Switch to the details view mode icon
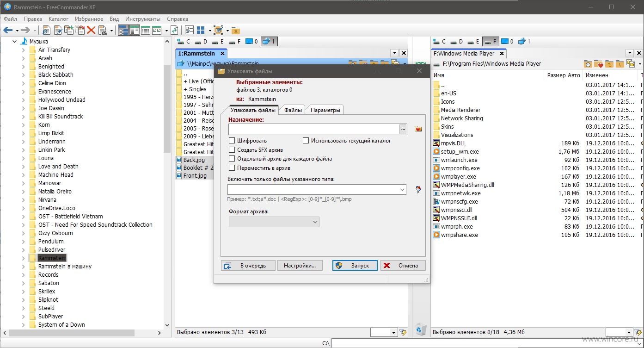The image size is (644, 348). click(146, 30)
